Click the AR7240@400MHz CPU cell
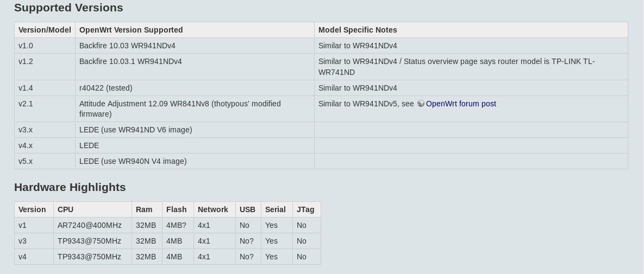644x274 pixels. [x=92, y=225]
